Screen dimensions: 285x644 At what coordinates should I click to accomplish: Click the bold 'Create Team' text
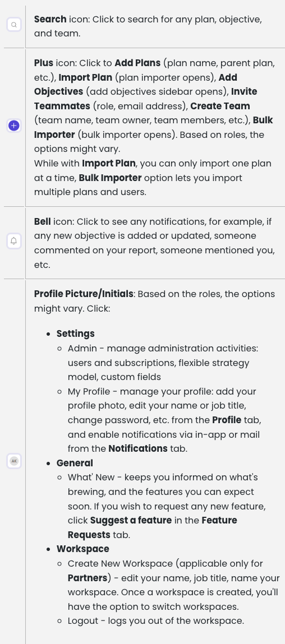tap(220, 106)
